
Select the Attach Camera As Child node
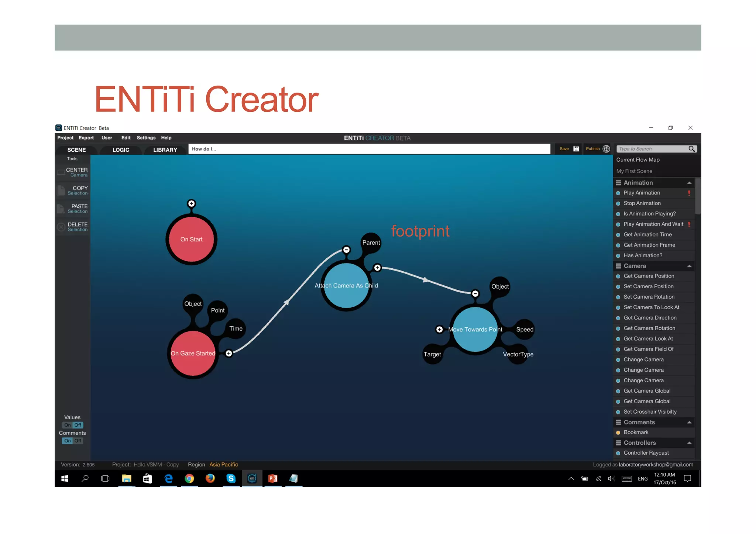pos(346,286)
